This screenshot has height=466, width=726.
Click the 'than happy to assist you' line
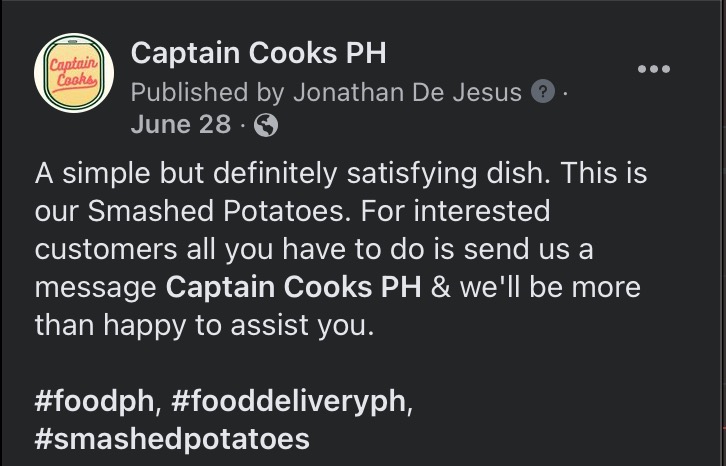204,325
